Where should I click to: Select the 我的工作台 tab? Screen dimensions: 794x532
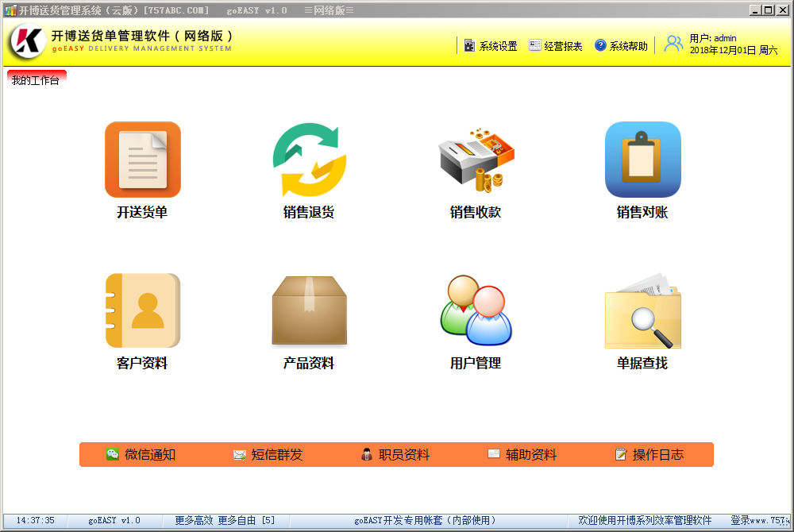tap(36, 80)
